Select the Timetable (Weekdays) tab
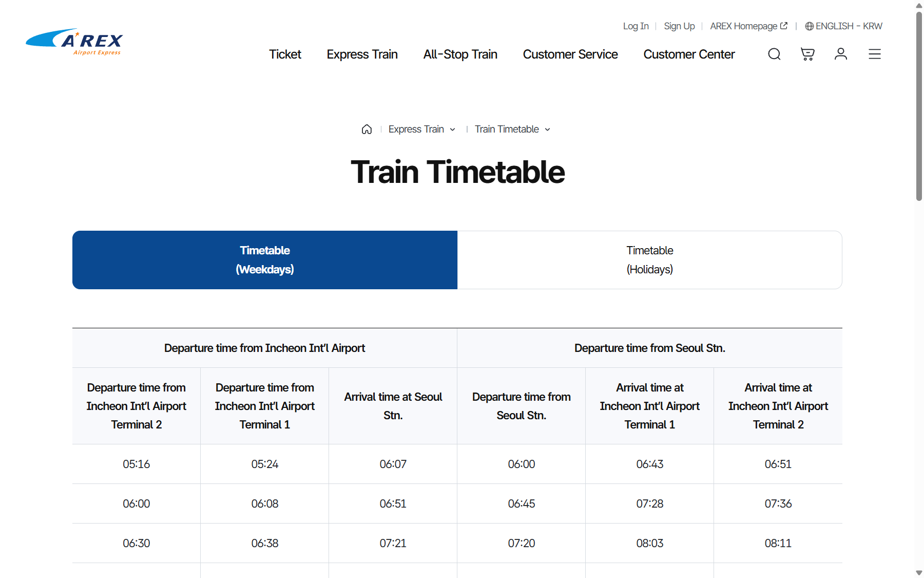The image size is (924, 578). (x=265, y=260)
